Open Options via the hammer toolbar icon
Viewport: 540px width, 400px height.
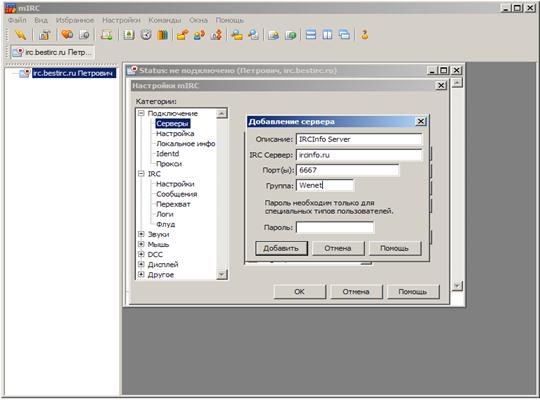pos(44,35)
